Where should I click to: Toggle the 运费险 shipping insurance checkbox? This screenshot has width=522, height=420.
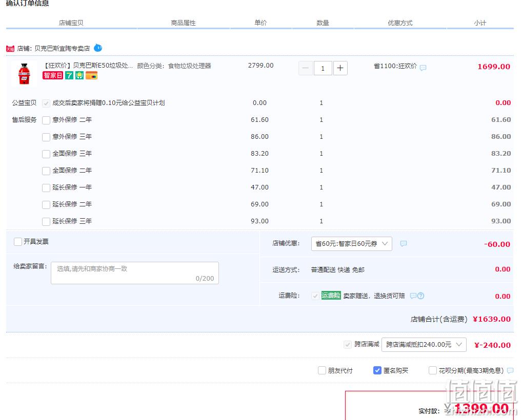(315, 296)
